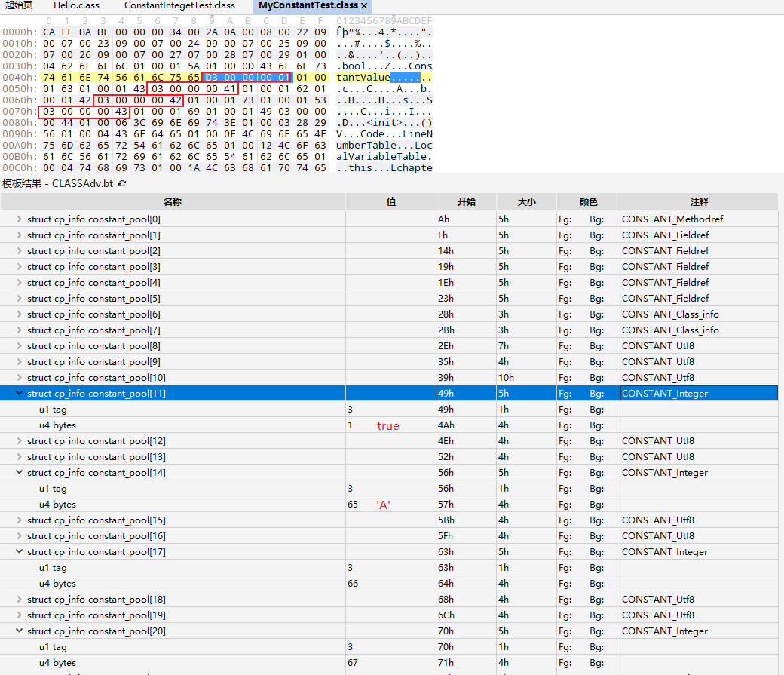
Task: Switch to the Hello.class tab
Action: 76,5
